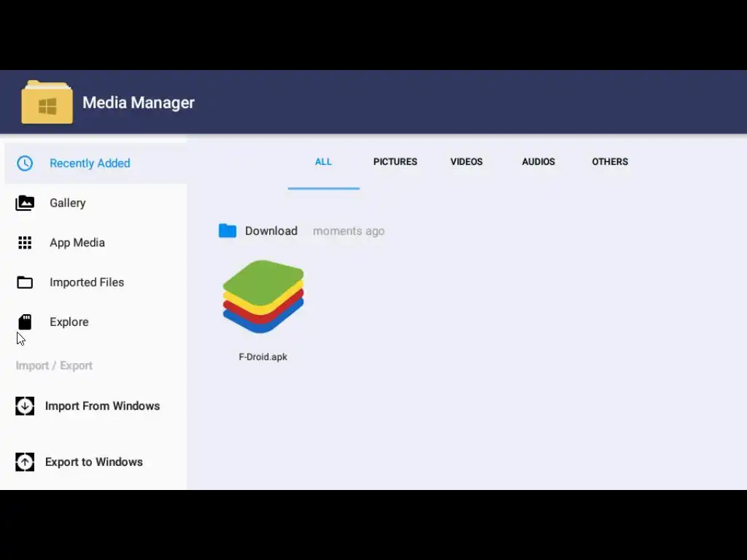
Task: Switch to the ALL tab
Action: [323, 162]
